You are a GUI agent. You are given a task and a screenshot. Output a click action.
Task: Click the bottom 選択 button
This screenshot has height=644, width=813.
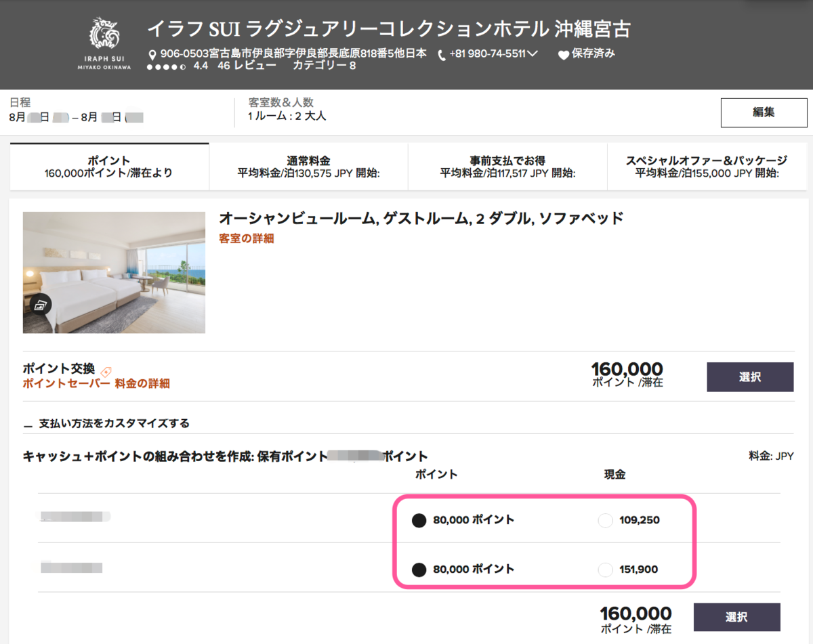click(736, 617)
